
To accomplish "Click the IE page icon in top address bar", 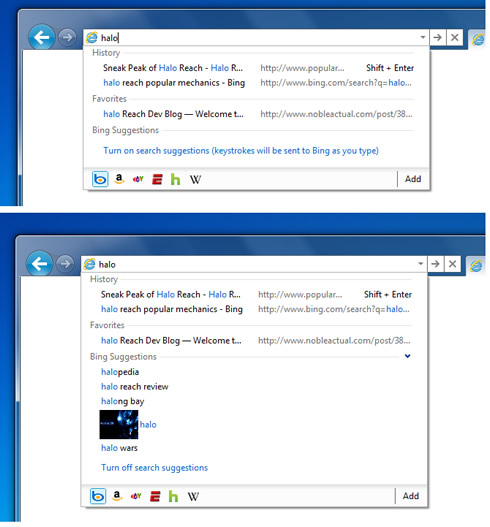I will [x=91, y=38].
